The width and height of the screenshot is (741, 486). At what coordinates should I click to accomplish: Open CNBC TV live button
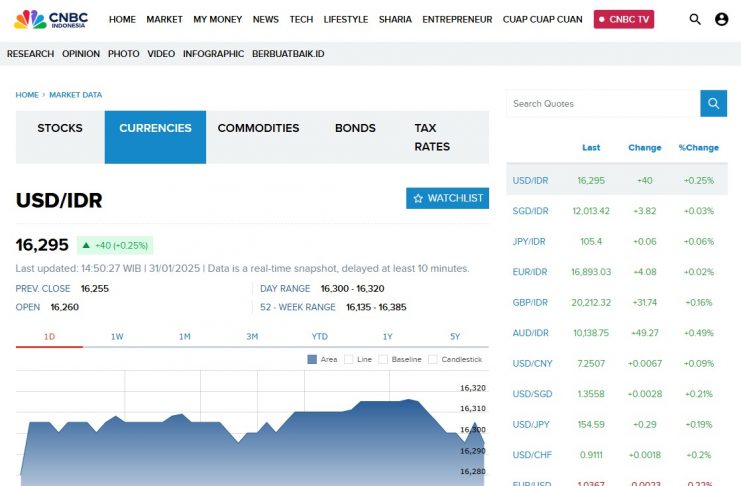623,19
